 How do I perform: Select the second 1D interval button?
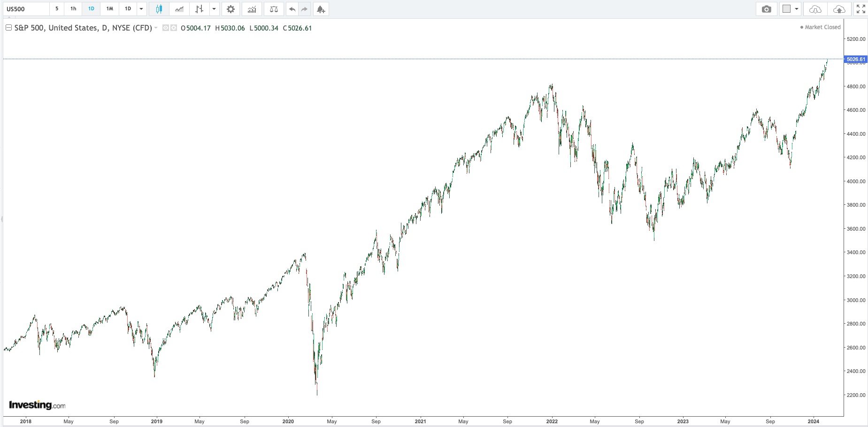point(128,9)
